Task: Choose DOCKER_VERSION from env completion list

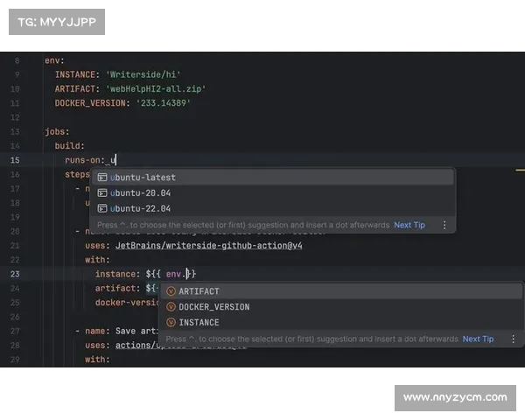Action: coord(214,307)
